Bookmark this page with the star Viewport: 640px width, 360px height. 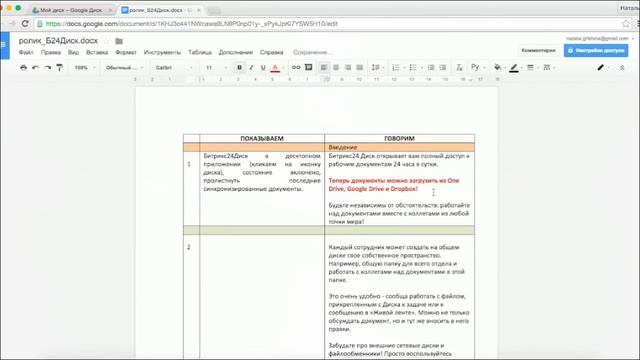click(x=626, y=24)
